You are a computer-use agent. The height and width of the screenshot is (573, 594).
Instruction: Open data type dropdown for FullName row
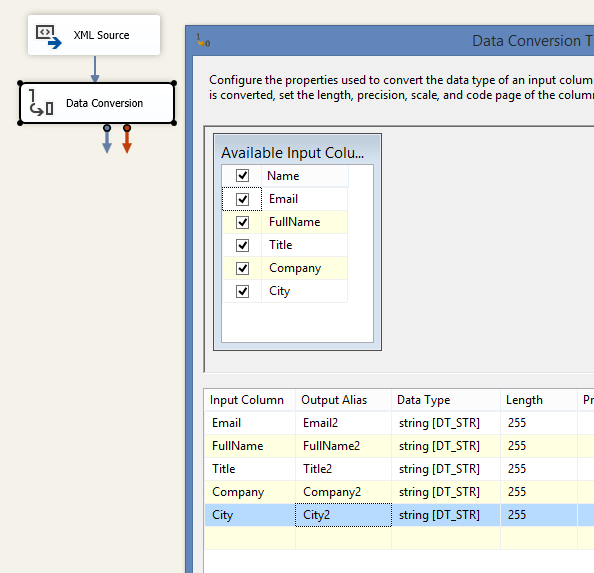(446, 446)
